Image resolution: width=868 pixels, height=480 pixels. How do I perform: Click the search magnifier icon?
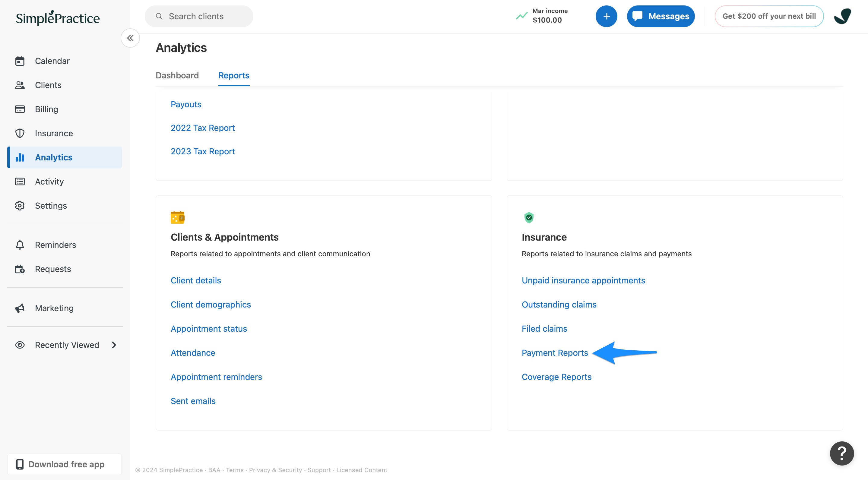(x=159, y=16)
